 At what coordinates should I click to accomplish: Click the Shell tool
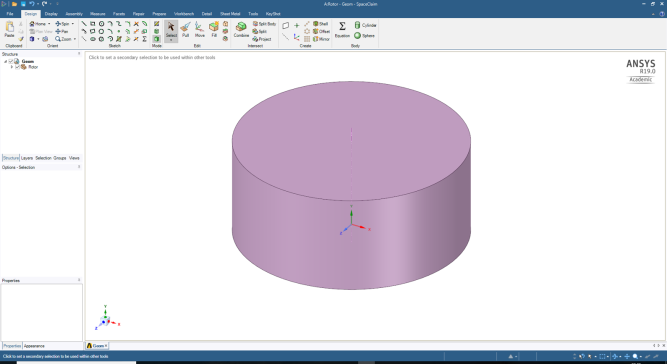coord(320,24)
